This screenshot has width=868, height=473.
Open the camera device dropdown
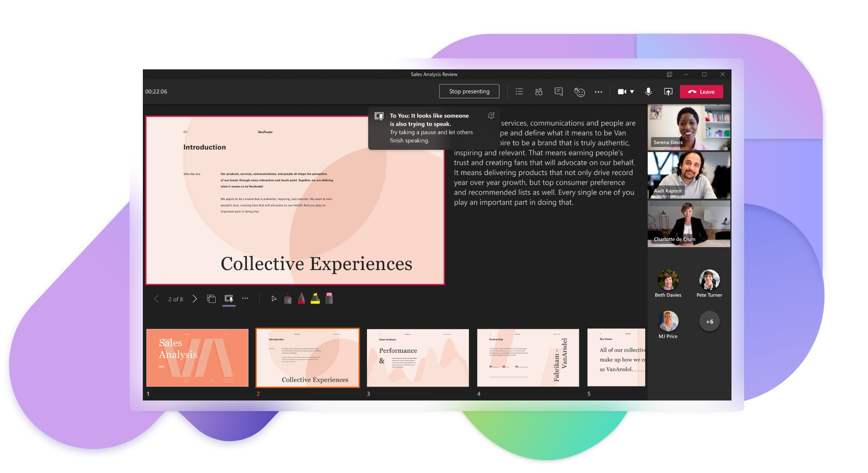(x=632, y=91)
